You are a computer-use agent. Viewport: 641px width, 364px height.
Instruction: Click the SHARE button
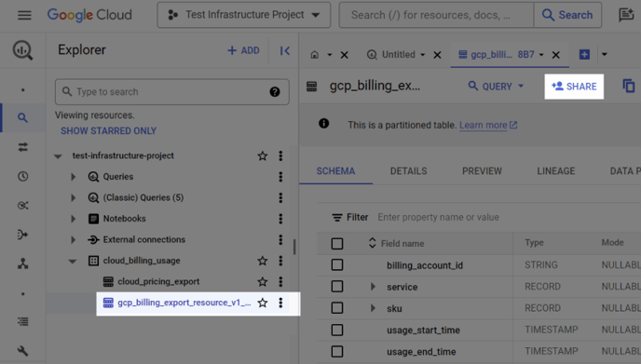point(574,87)
